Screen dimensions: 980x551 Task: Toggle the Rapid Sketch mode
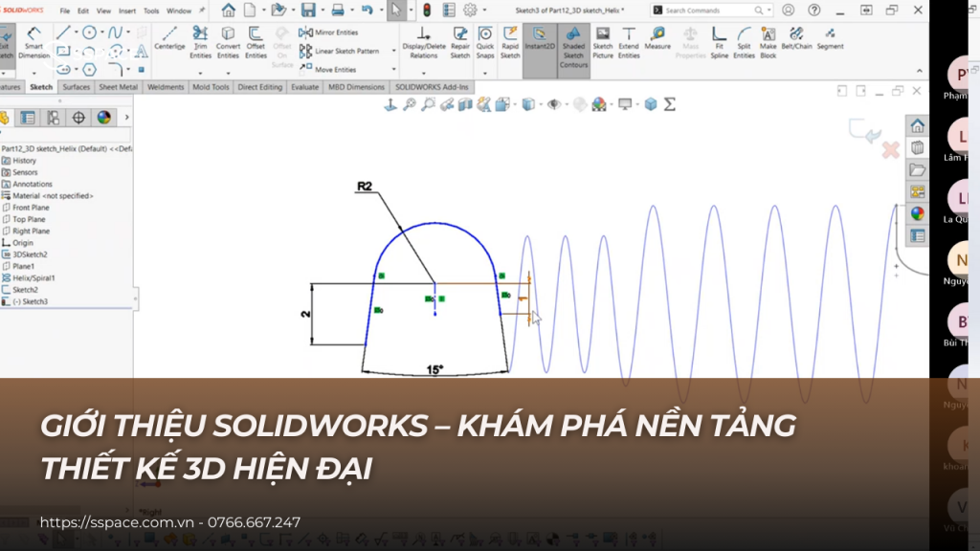[x=510, y=42]
